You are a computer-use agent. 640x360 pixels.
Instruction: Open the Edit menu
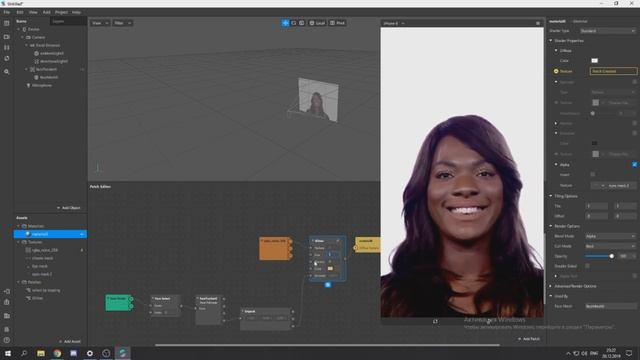coord(20,12)
